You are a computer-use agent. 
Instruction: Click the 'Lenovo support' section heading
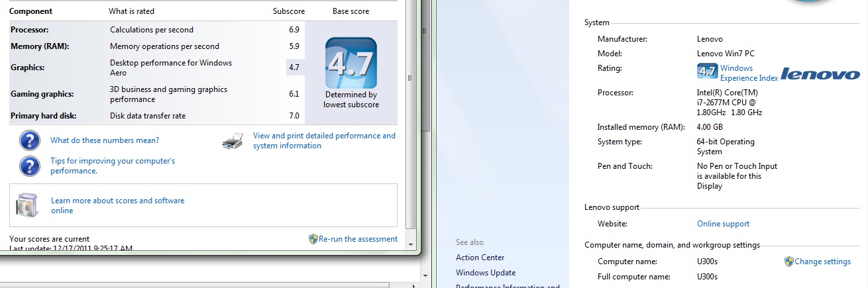tap(612, 207)
